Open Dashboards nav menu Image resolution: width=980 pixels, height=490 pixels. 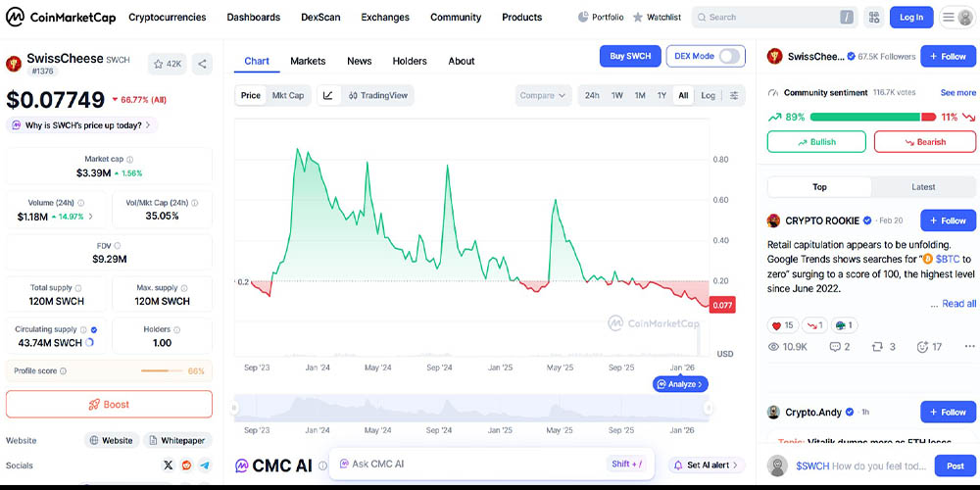pos(254,18)
